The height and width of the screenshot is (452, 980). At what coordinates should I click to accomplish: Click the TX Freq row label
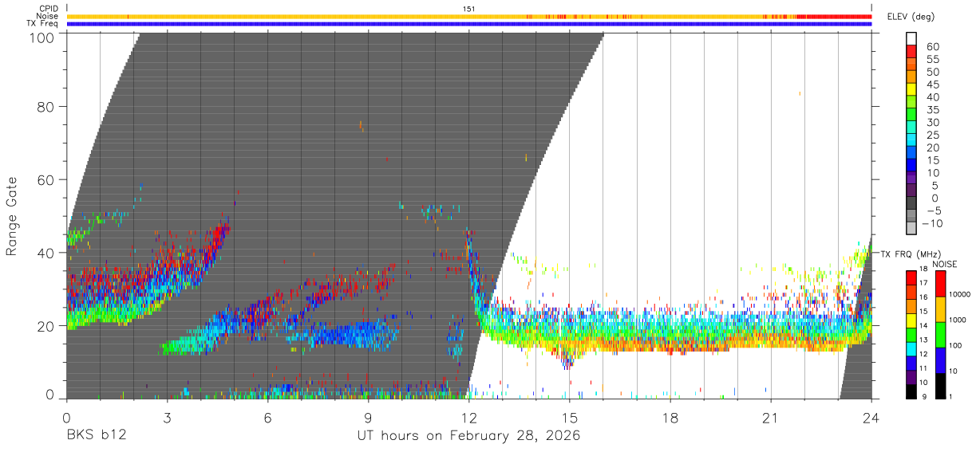point(43,24)
